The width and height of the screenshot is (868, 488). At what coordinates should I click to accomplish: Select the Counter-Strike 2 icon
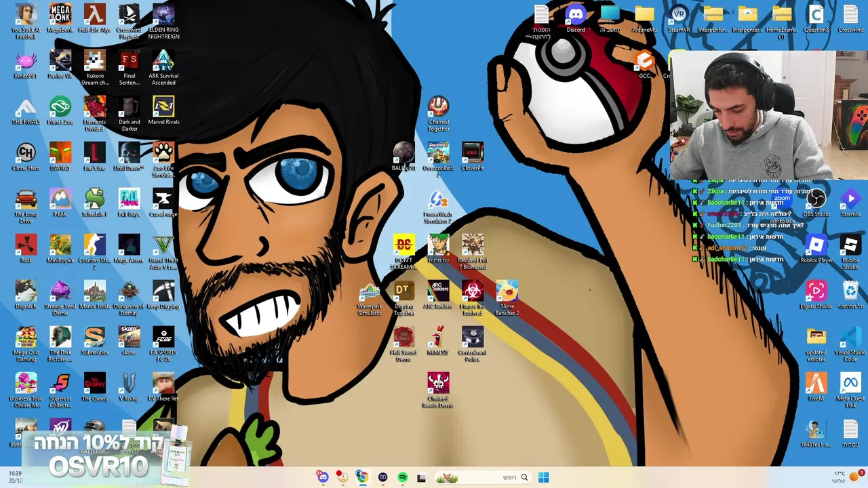click(x=94, y=251)
